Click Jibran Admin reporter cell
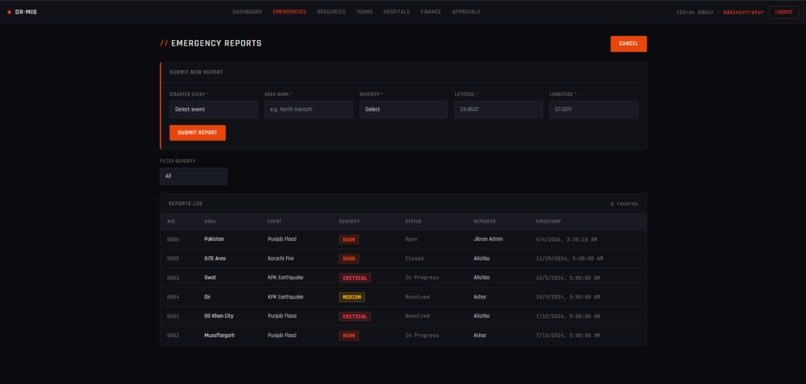Viewport: 806px width, 384px height. tap(488, 239)
